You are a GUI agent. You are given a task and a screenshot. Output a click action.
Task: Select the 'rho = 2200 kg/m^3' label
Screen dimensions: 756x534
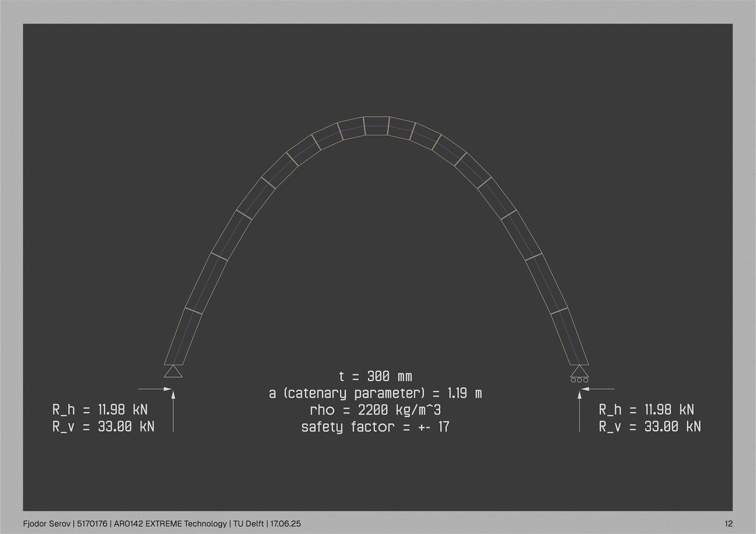tap(375, 410)
